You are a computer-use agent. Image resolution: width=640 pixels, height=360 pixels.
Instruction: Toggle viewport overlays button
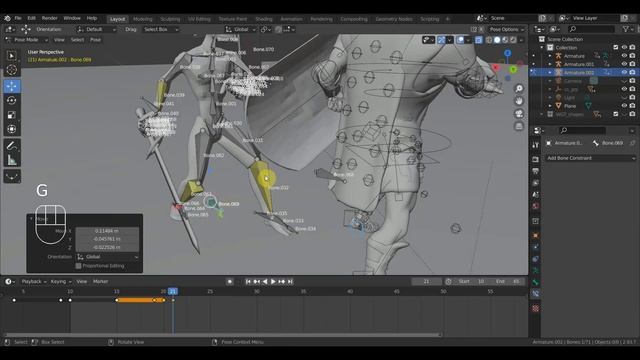pos(460,40)
